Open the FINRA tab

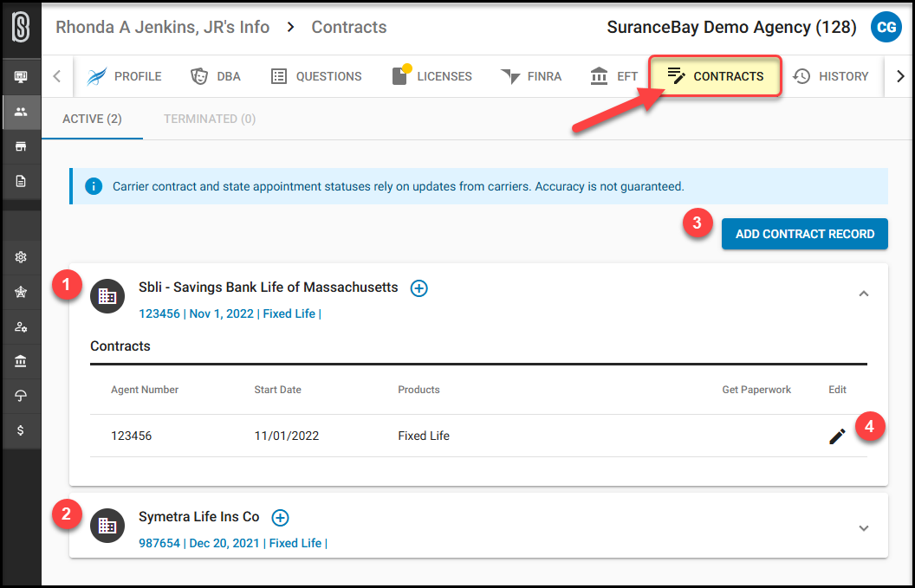(x=531, y=76)
